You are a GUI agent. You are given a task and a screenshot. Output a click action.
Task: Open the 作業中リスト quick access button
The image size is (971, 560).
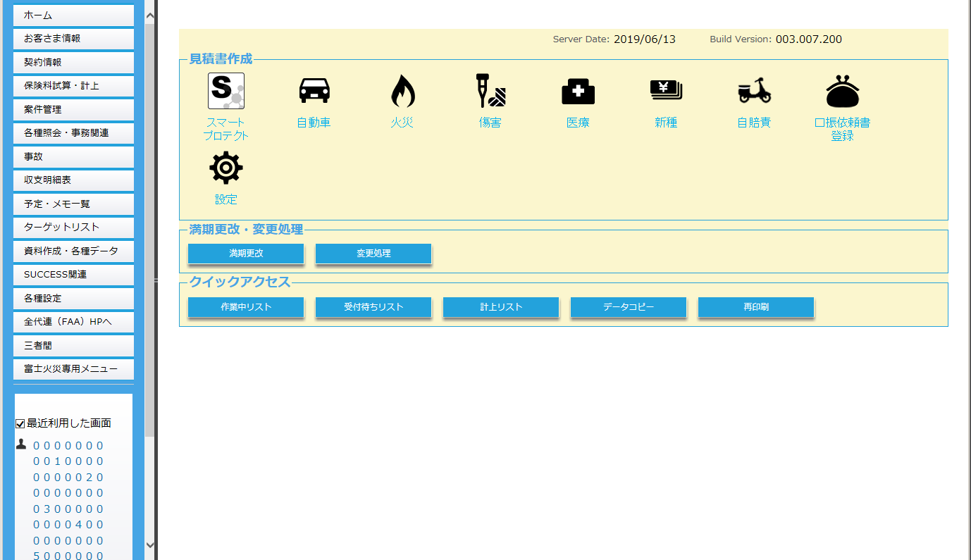pos(245,307)
